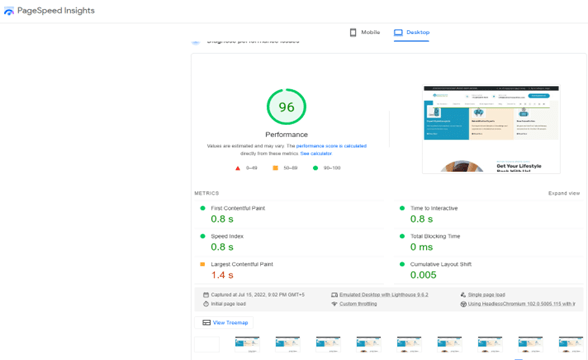Click the 96 performance score gauge
This screenshot has width=588, height=360.
(x=286, y=107)
